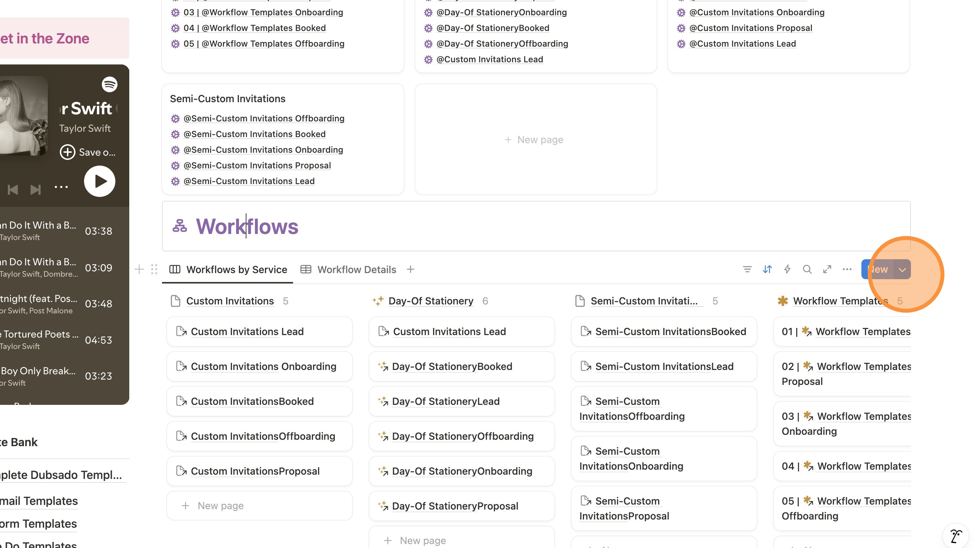Open automations lightning bolt icon
This screenshot has height=548, width=980.
tap(787, 269)
